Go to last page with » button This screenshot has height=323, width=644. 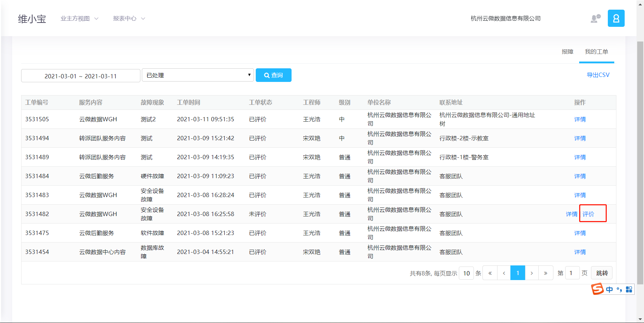click(546, 273)
